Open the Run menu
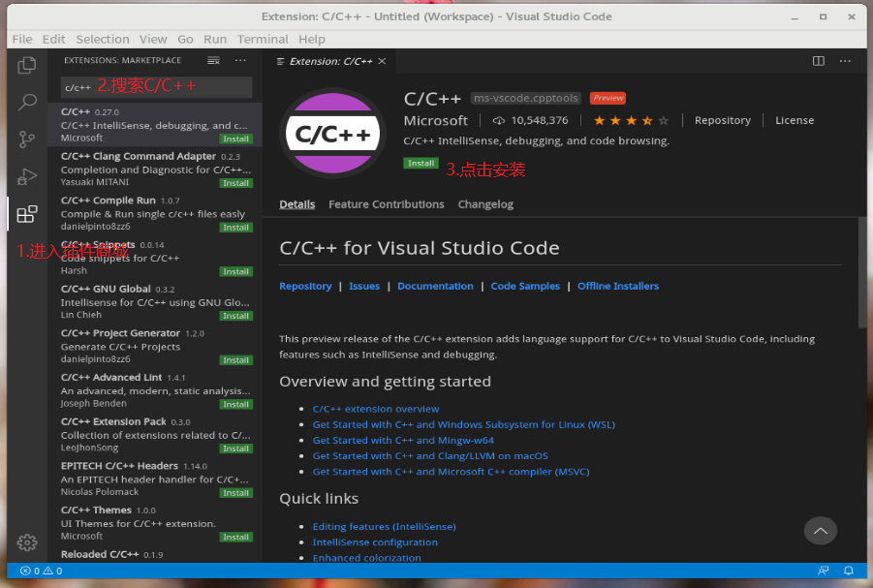The image size is (873, 588). click(x=215, y=39)
